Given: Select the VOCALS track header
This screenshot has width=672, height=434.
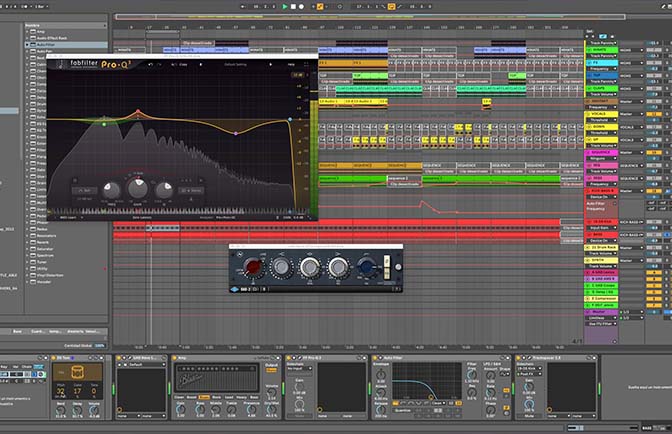Looking at the screenshot, I should point(601,114).
